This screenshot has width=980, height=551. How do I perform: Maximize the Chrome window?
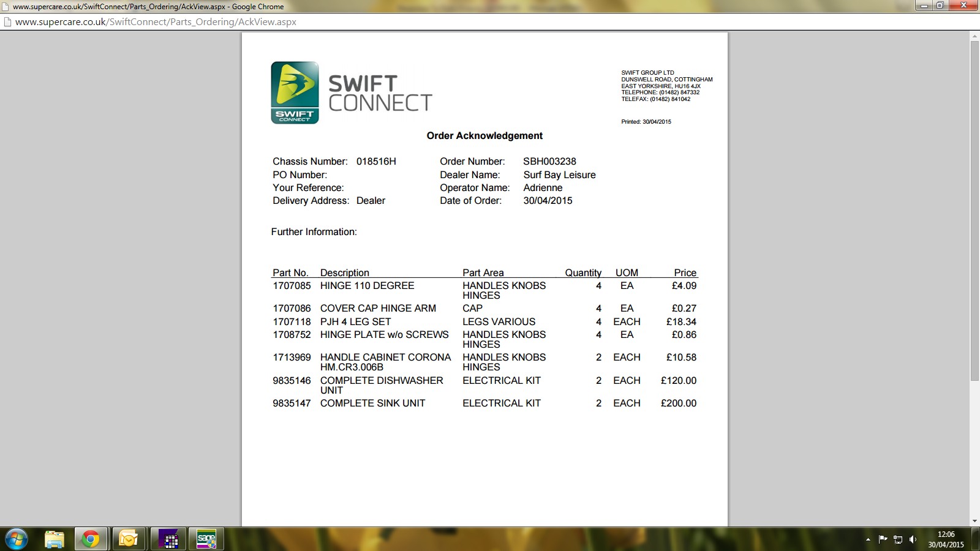(940, 6)
